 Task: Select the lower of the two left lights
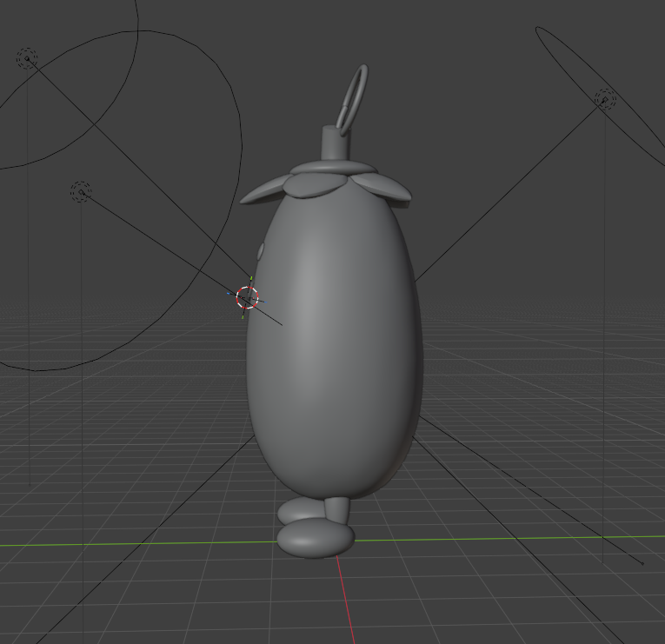(81, 191)
